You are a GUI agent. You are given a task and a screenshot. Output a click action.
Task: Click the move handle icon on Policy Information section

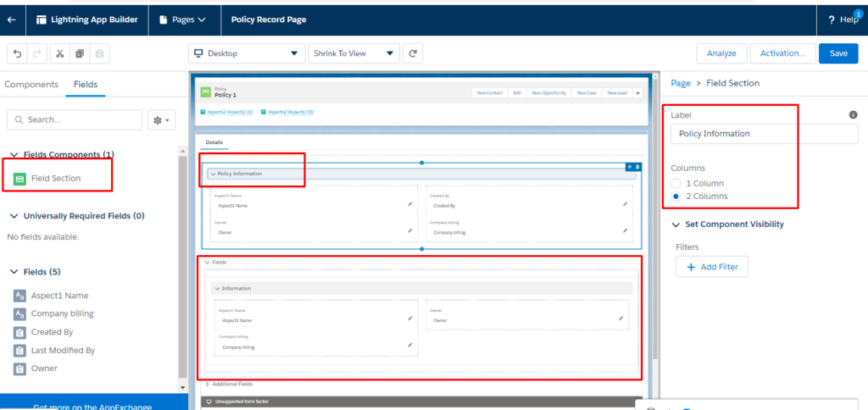pos(630,167)
